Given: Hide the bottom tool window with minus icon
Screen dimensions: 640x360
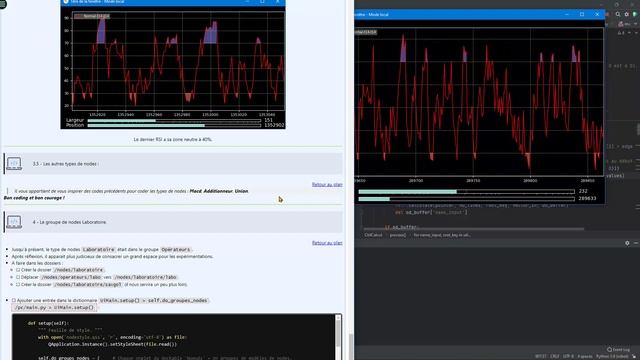Looking at the screenshot, I should pyautogui.click(x=636, y=243).
